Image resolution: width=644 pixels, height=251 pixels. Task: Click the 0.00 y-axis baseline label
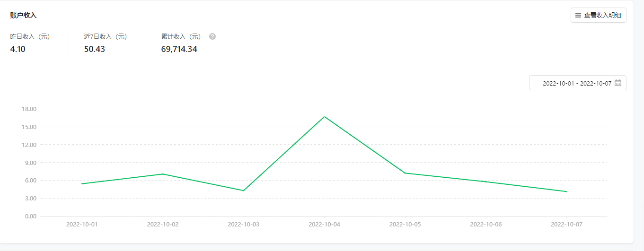[30, 216]
